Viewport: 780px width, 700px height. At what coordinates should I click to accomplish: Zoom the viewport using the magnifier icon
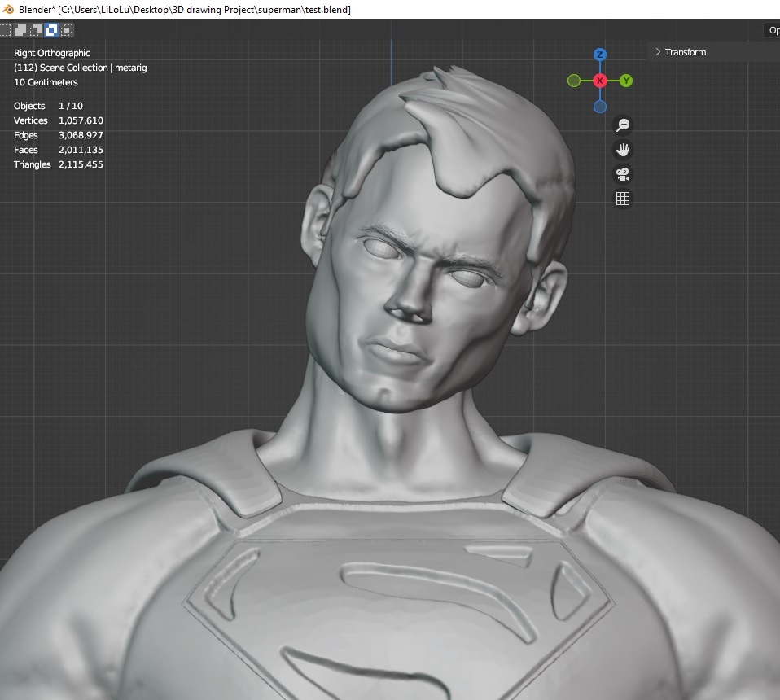tap(622, 125)
